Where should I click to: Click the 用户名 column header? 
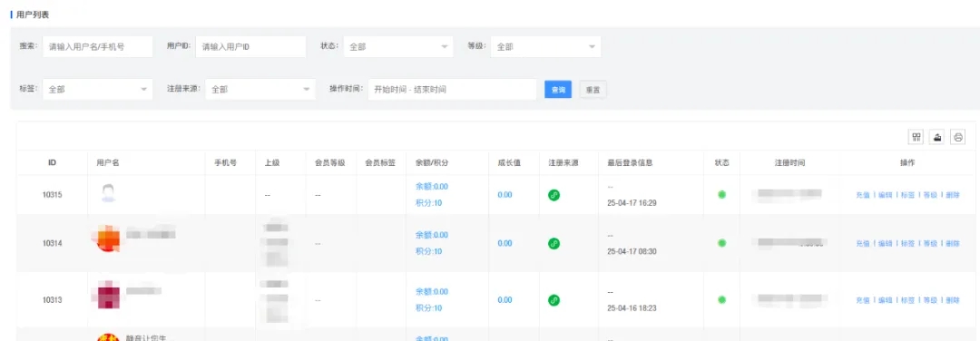tap(107, 162)
